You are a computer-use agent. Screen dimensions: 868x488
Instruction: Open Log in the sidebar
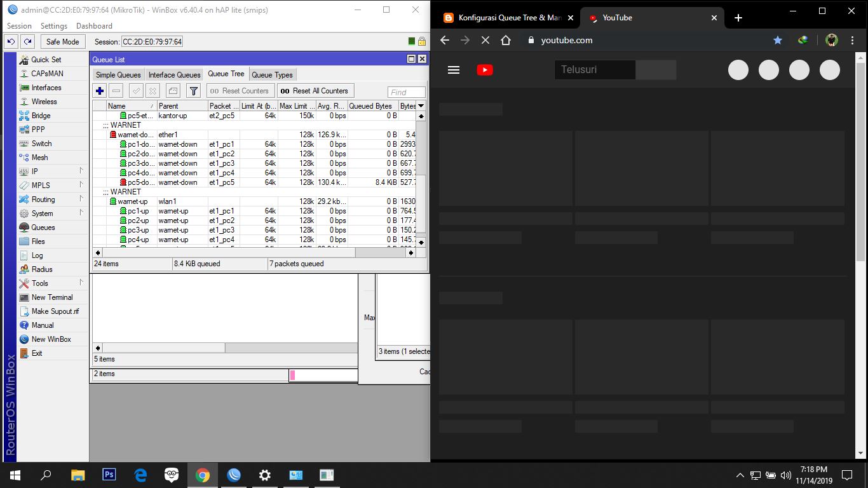click(37, 255)
